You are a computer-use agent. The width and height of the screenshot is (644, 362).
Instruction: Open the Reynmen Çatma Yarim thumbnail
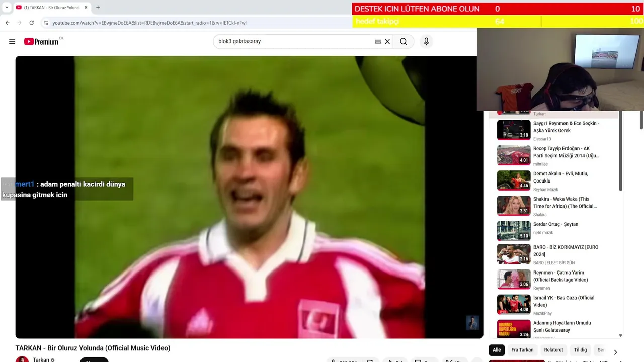click(514, 279)
